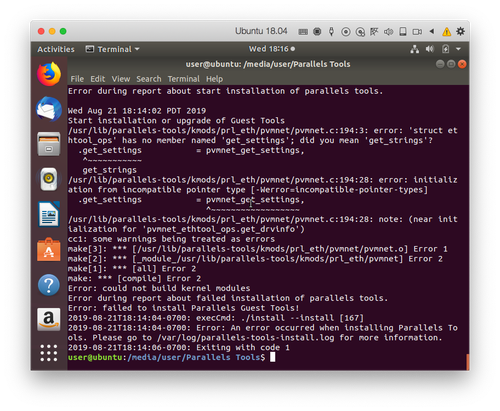The height and width of the screenshot is (411, 500).
Task: Close the Ubuntu terminal window
Action: coord(462,64)
